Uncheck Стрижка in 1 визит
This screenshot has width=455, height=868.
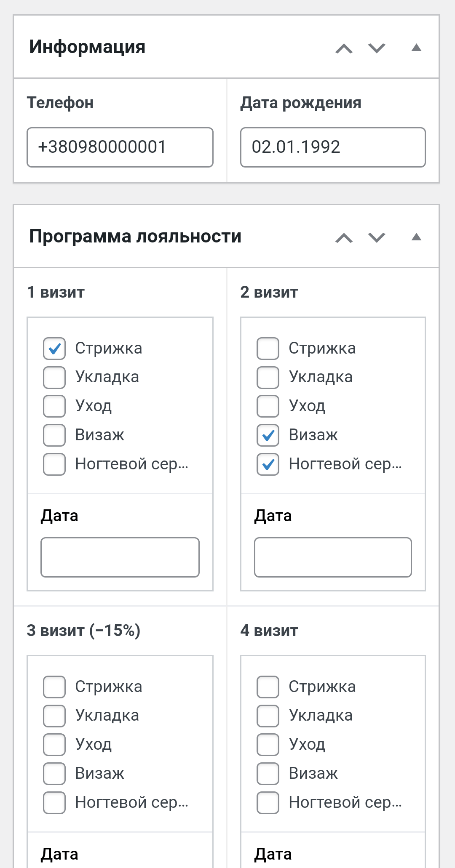coord(54,349)
